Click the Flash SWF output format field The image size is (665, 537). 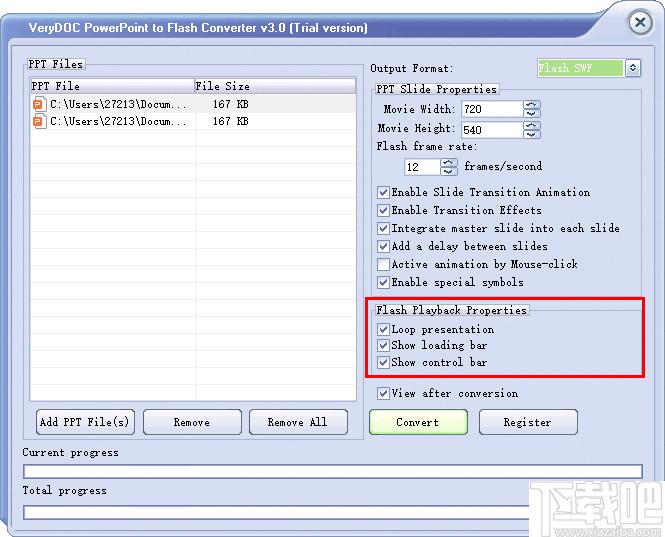(x=581, y=68)
